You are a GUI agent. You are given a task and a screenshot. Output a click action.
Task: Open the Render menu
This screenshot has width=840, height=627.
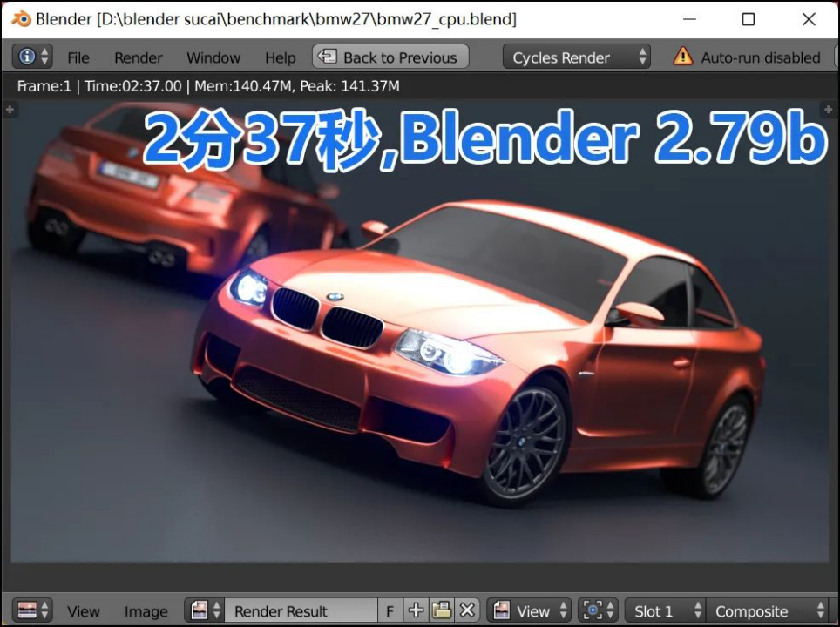[138, 57]
